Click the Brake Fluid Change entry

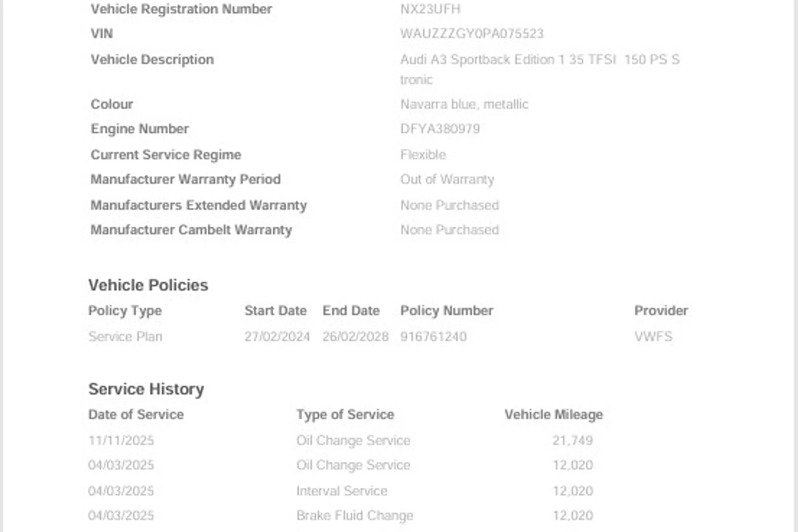point(355,516)
